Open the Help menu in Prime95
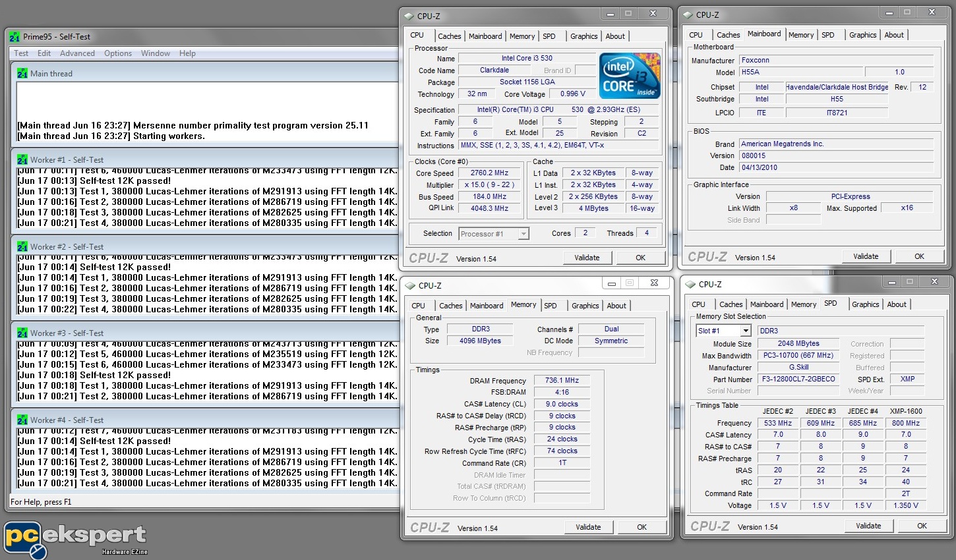Screen dimensions: 956x560 click(x=187, y=53)
